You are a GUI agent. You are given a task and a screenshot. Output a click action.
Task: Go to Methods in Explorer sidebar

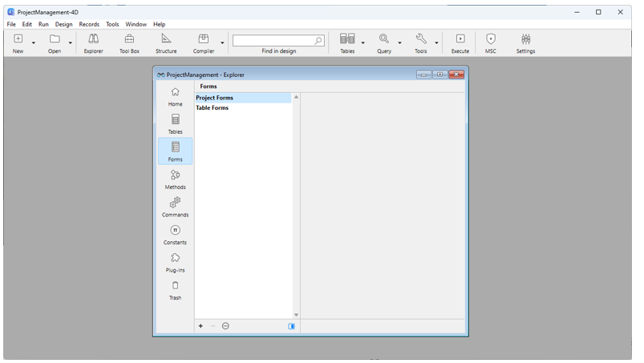tap(175, 179)
